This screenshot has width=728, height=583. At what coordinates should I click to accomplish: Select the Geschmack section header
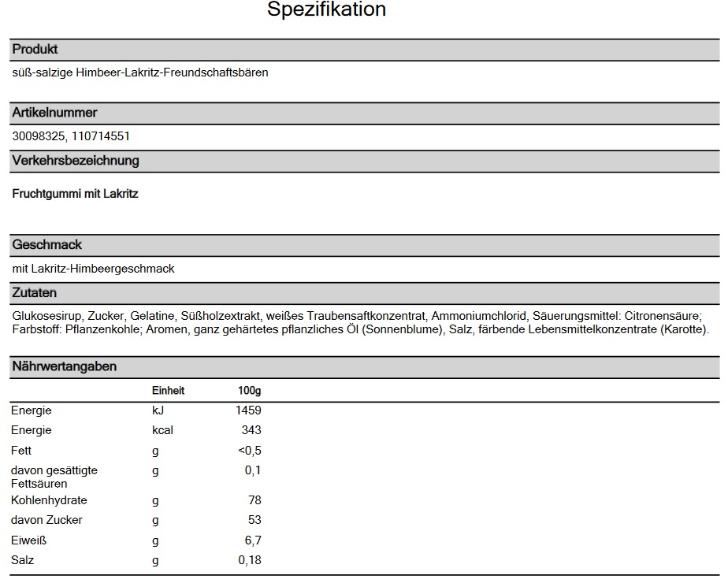click(47, 245)
